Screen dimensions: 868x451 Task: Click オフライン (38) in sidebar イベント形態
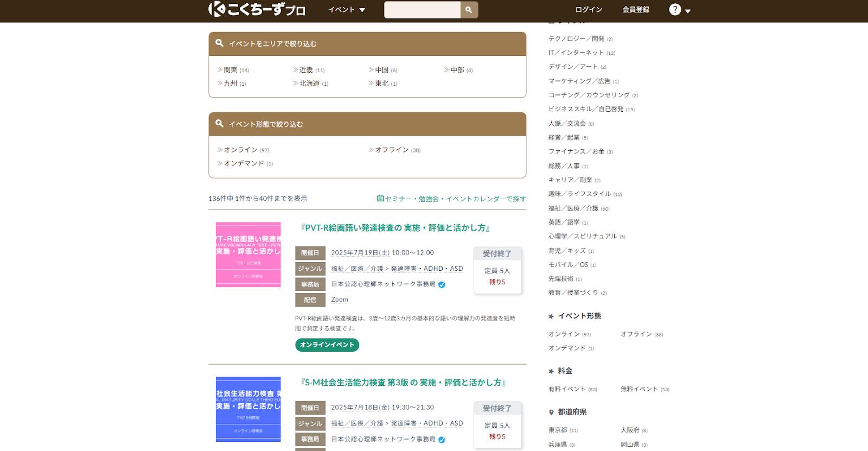point(642,334)
